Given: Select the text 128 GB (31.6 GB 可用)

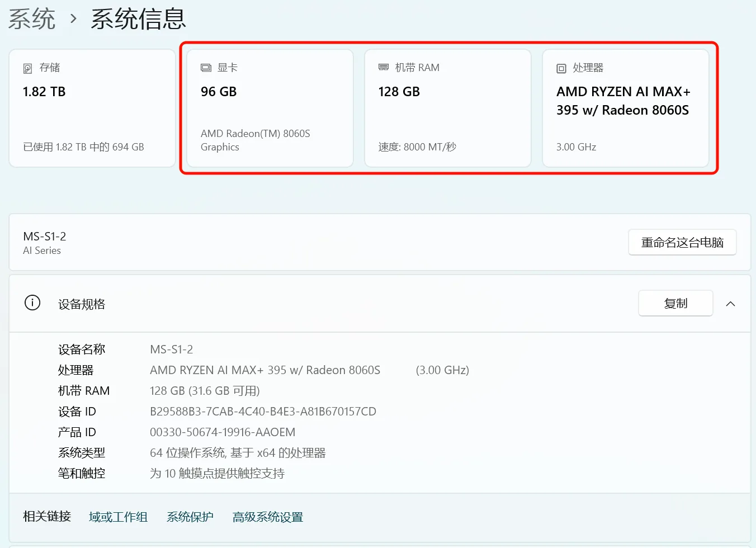Looking at the screenshot, I should (x=205, y=391).
